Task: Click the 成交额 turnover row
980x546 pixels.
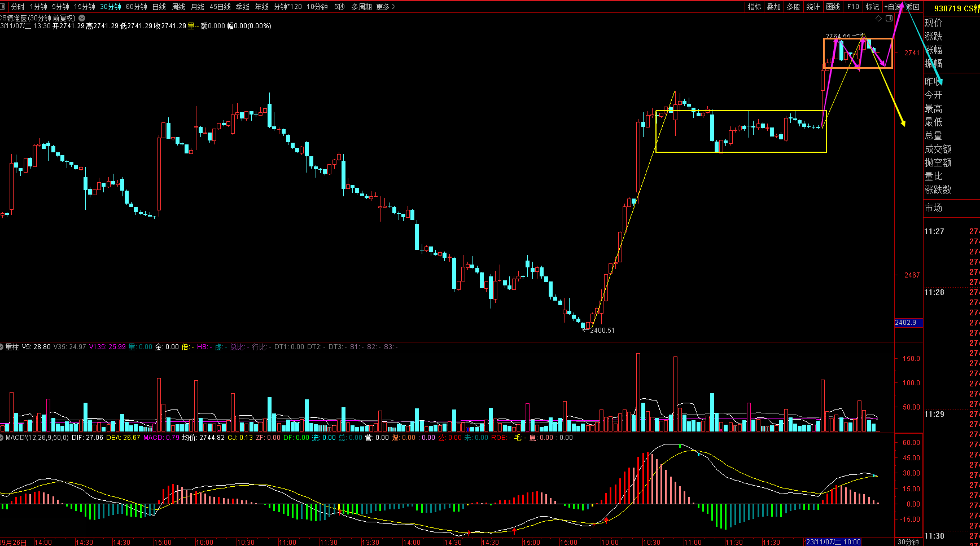Action: coord(938,149)
